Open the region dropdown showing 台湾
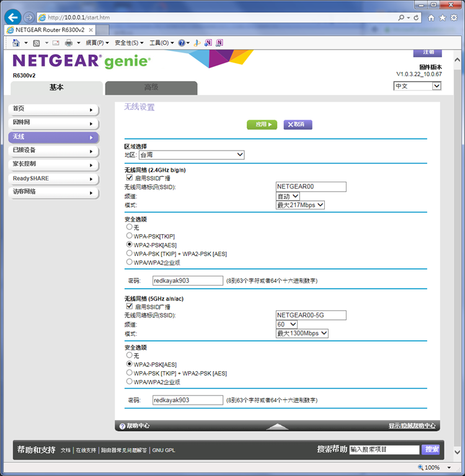This screenshot has width=465, height=476. pos(192,155)
